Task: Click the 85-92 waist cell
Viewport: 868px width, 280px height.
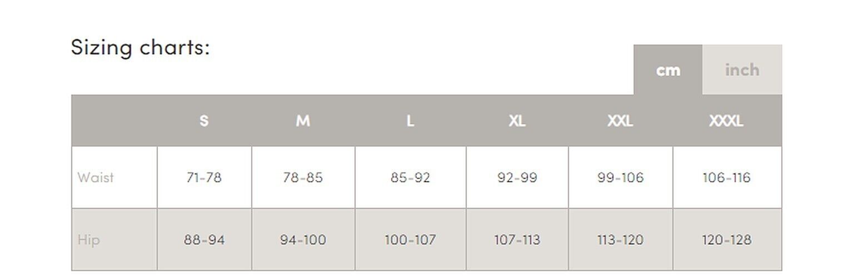Action: click(410, 178)
